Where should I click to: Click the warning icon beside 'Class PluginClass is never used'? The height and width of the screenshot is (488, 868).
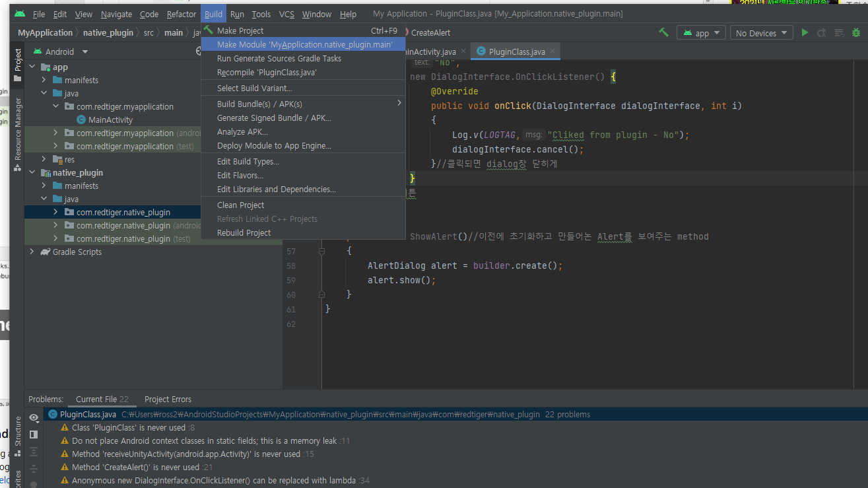pyautogui.click(x=65, y=428)
